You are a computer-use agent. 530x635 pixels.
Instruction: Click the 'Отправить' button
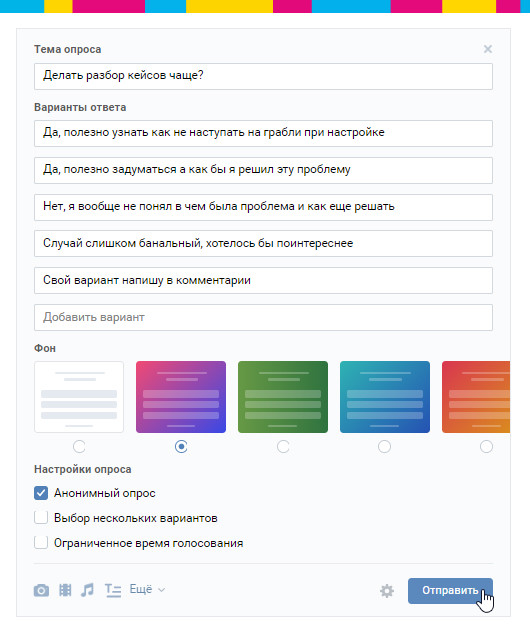click(x=450, y=590)
